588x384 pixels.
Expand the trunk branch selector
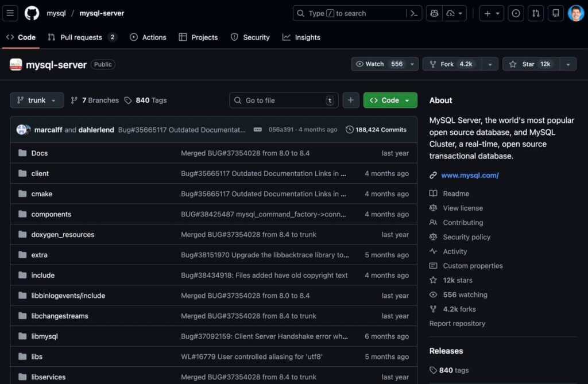36,100
